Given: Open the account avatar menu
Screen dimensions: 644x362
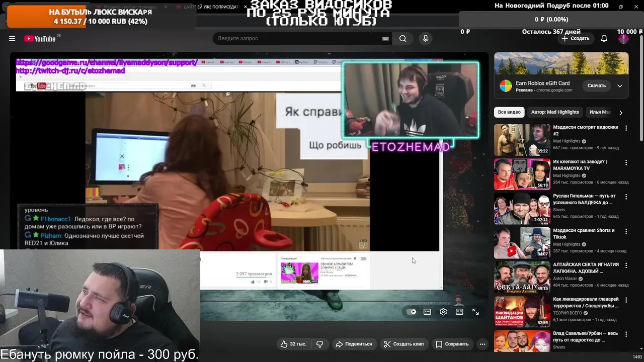Looking at the screenshot, I should click(623, 39).
